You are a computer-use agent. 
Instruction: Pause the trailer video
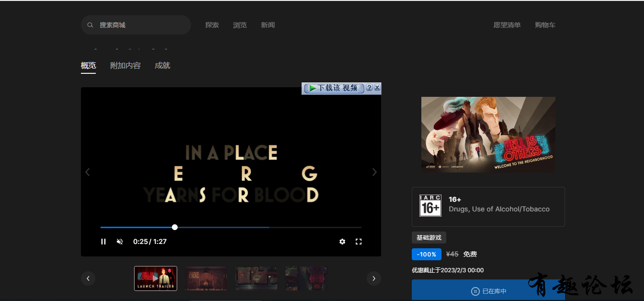(103, 242)
